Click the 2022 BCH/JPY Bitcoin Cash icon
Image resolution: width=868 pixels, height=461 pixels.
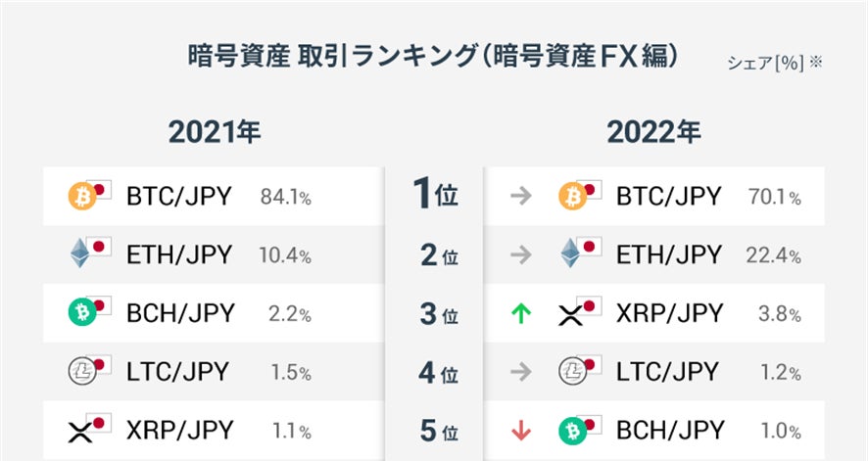click(571, 430)
